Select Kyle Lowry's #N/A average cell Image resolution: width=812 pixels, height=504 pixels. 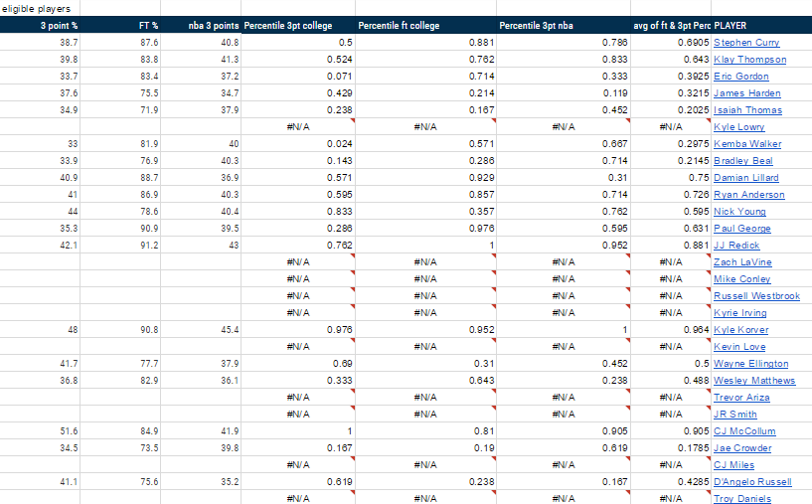671,127
